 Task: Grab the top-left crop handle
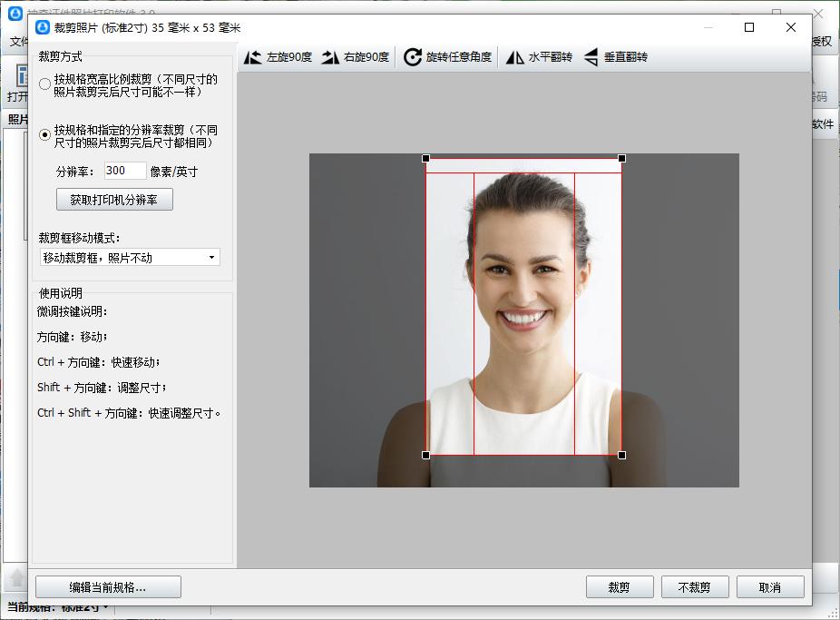[426, 159]
